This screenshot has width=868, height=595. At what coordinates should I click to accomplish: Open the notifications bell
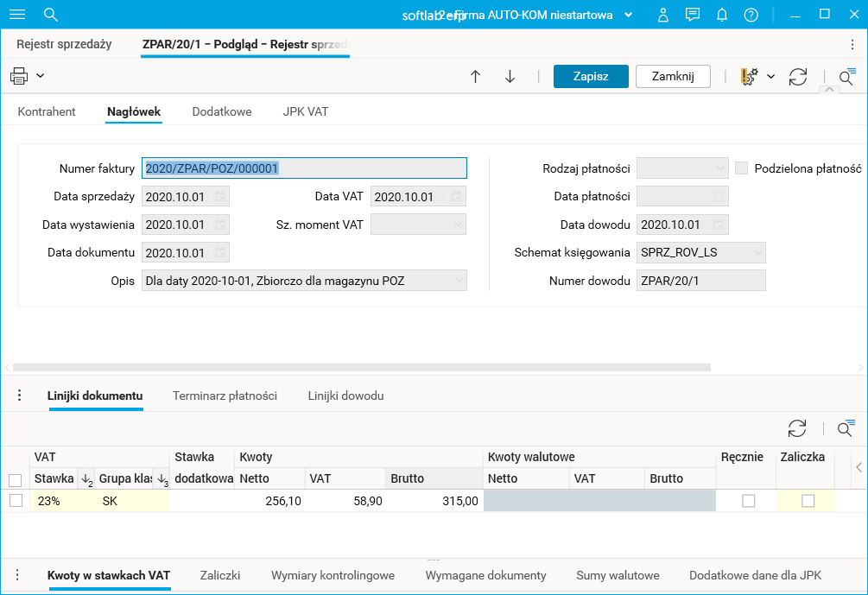pyautogui.click(x=722, y=15)
